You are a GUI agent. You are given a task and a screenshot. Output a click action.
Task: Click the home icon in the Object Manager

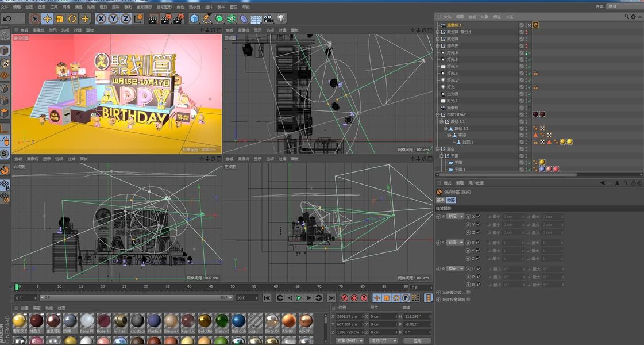pyautogui.click(x=633, y=17)
